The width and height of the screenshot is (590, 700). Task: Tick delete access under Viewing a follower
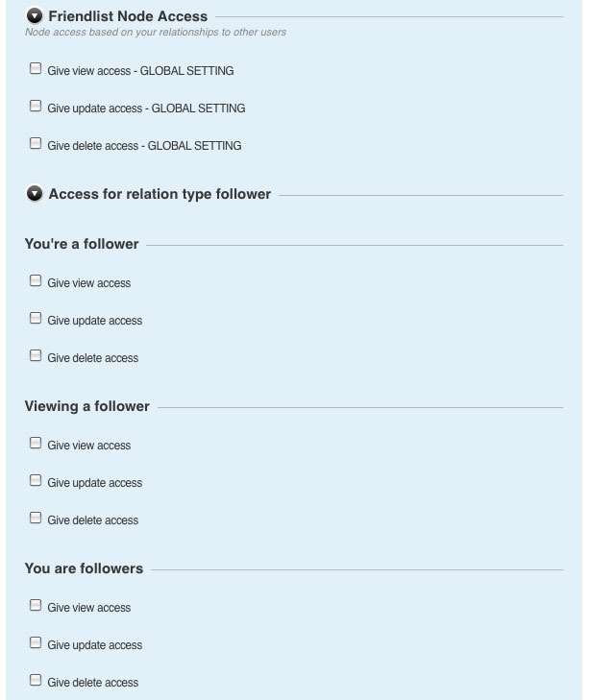click(36, 519)
